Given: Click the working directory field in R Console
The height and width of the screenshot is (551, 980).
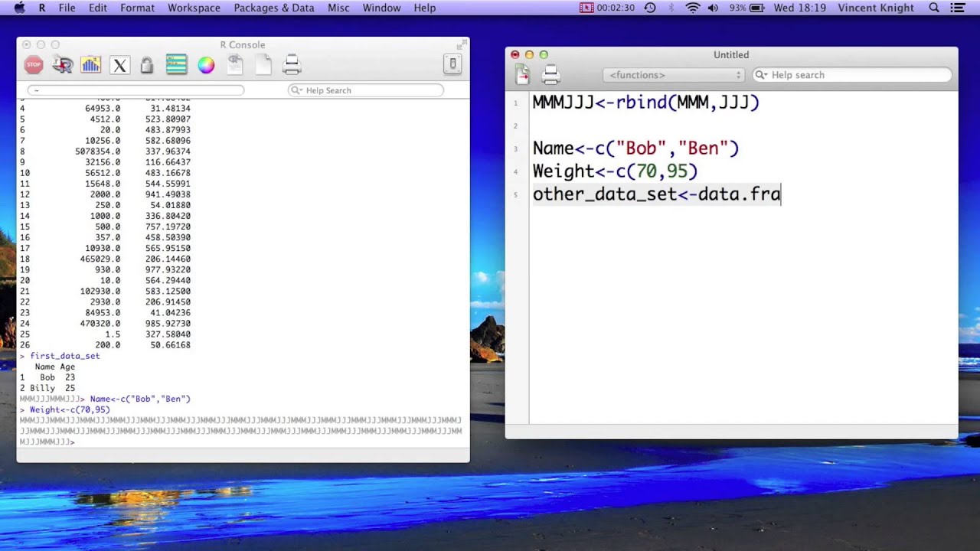Looking at the screenshot, I should pos(136,90).
